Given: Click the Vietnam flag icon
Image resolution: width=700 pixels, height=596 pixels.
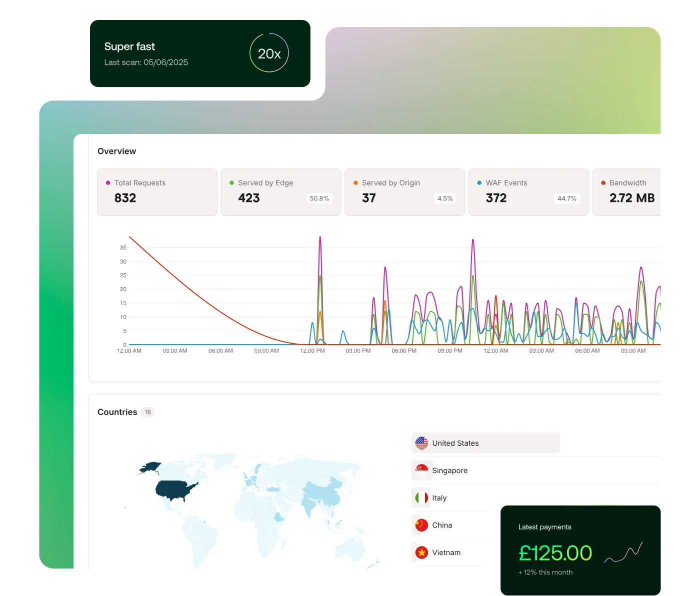Looking at the screenshot, I should point(422,552).
